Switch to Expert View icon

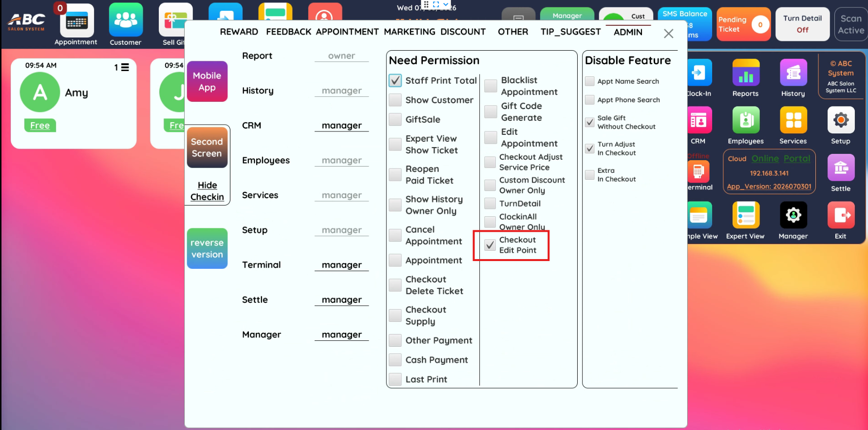[x=746, y=215]
